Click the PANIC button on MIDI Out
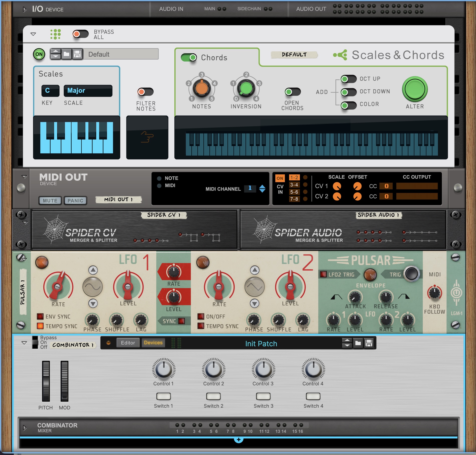 (x=75, y=201)
